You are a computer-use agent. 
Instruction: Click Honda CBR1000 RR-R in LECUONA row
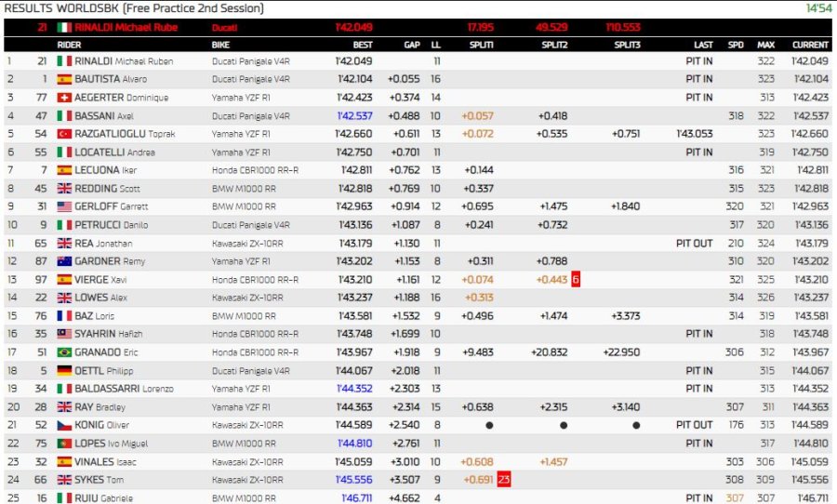click(255, 170)
